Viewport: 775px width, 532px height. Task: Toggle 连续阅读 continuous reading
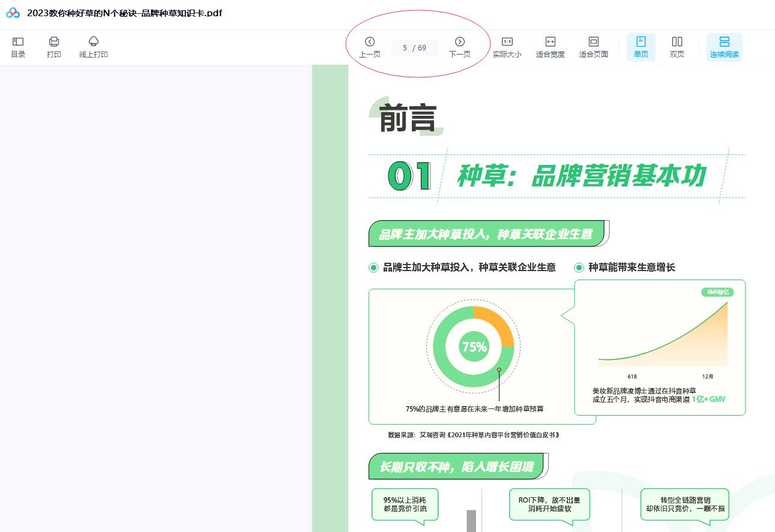tap(725, 47)
